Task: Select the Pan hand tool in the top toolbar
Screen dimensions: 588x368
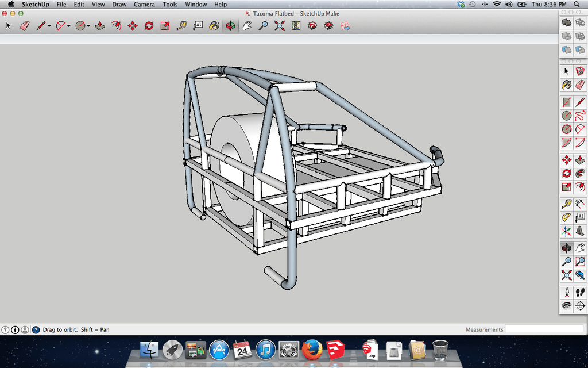Action: [x=247, y=26]
